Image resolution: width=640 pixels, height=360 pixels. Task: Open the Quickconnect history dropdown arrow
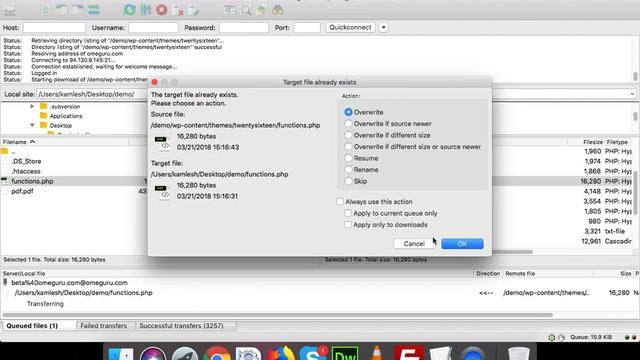[x=383, y=27]
